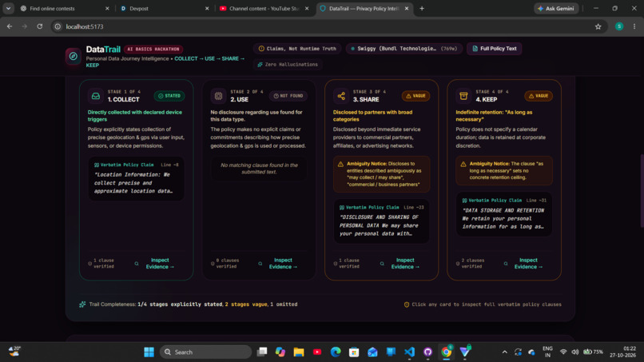Click the Claims, Not Runtime Truth chip
Screen dimensions: 644x362
(x=297, y=49)
